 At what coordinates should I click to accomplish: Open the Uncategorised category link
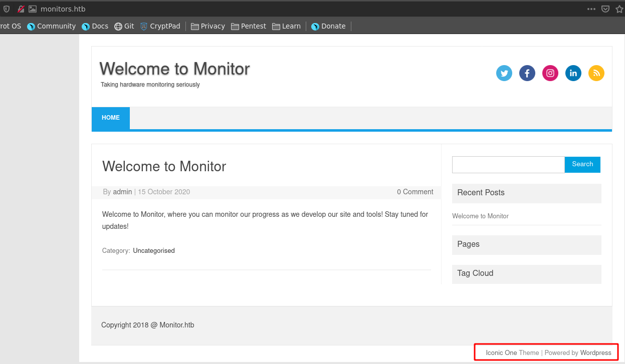tap(154, 251)
